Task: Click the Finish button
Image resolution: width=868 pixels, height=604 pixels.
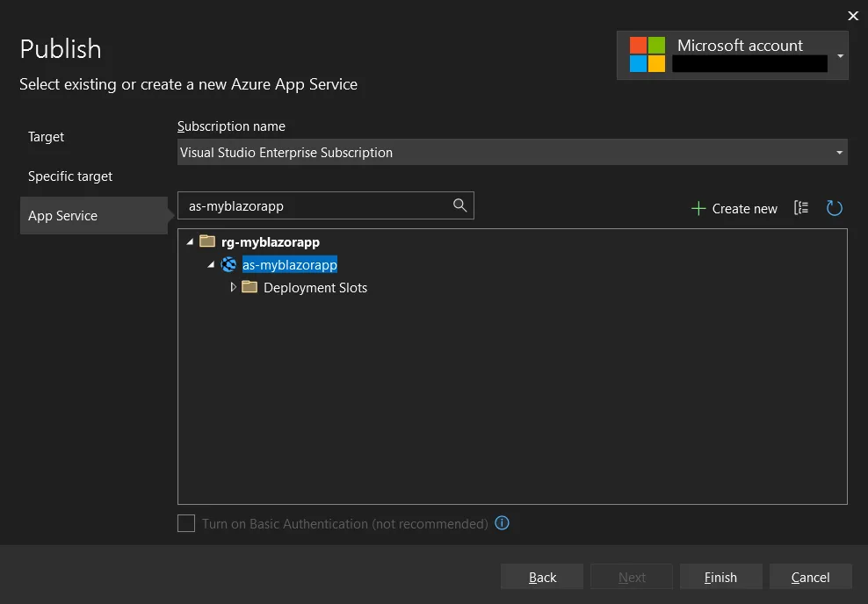Action: click(720, 577)
